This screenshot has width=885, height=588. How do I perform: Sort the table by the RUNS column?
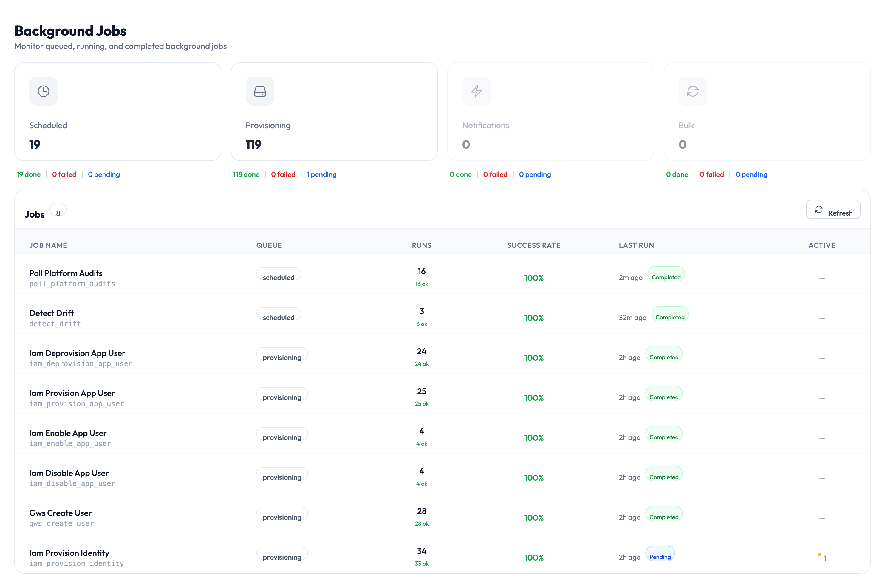click(421, 245)
